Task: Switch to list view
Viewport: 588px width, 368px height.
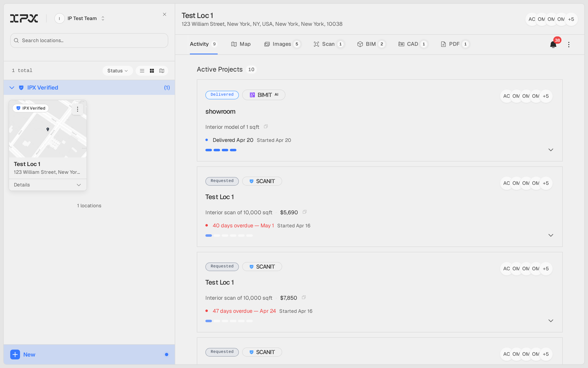Action: pos(142,71)
